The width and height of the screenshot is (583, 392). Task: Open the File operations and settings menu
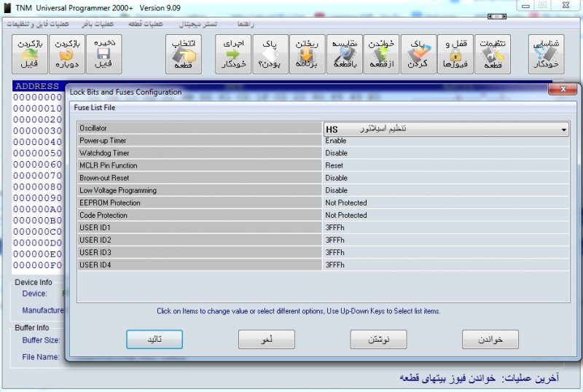[x=38, y=24]
